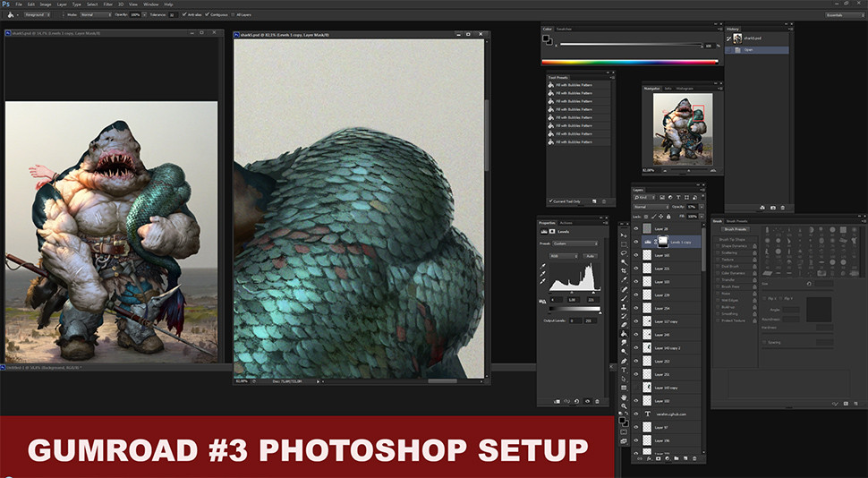Toggle visibility of Layer 117 copy
868x478 pixels.
635,321
